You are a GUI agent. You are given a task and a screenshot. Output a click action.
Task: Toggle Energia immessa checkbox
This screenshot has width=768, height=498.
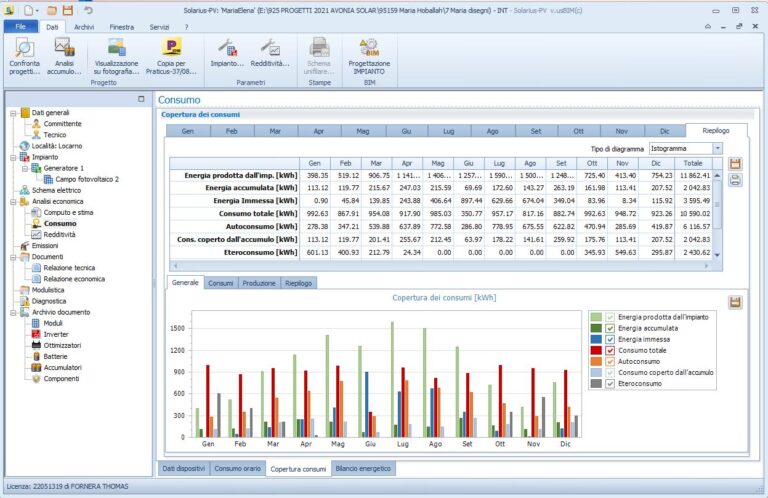click(610, 339)
